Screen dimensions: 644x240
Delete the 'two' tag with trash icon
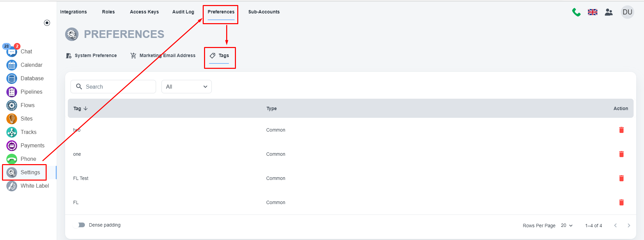pyautogui.click(x=621, y=130)
